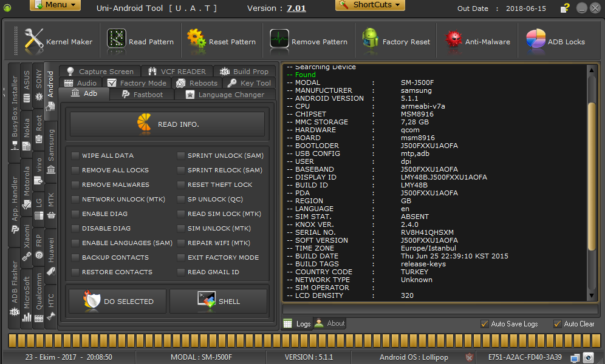Enable the ENABLE DIAG checkbox
The height and width of the screenshot is (364, 605).
point(75,214)
